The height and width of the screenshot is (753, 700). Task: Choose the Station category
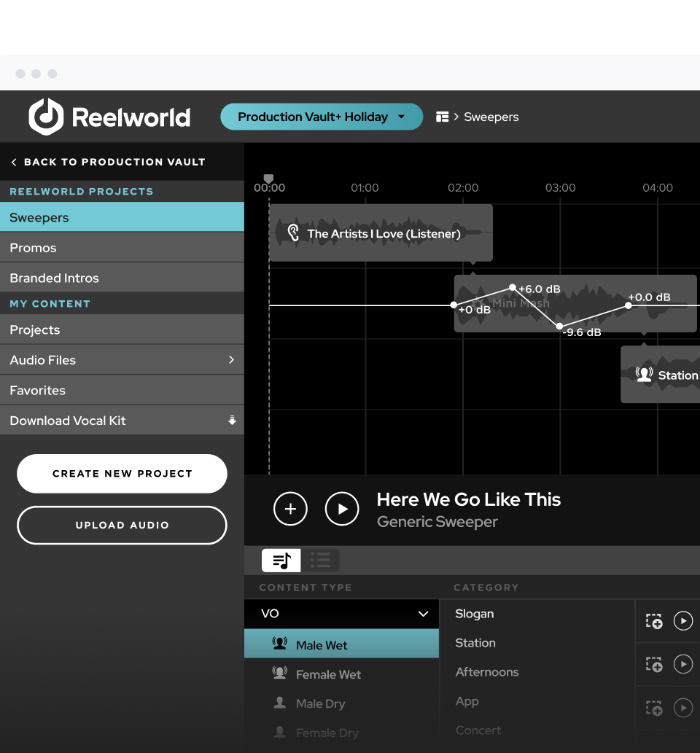[x=475, y=642]
